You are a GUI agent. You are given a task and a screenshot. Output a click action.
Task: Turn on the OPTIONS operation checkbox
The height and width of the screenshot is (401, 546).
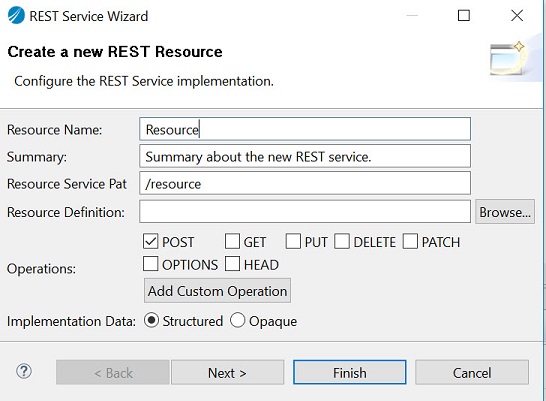(x=150, y=264)
